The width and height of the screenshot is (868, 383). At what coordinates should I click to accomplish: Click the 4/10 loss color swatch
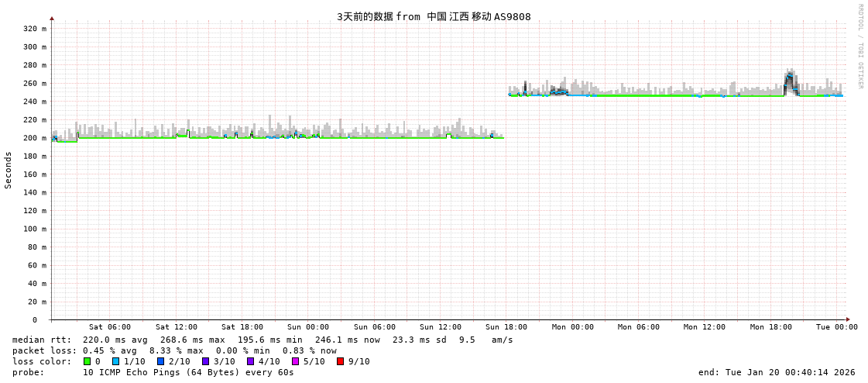click(250, 361)
